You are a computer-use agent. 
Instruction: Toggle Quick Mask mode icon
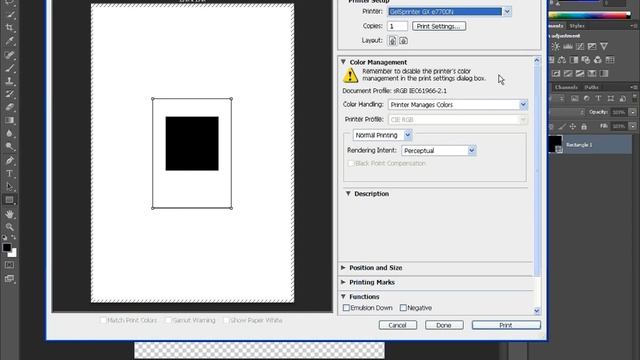pyautogui.click(x=9, y=265)
